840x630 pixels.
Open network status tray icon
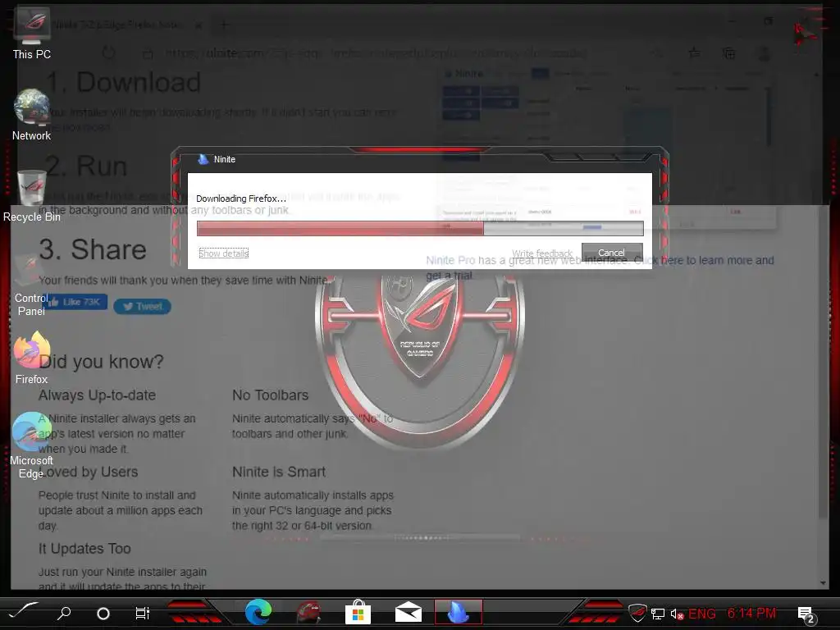[658, 614]
